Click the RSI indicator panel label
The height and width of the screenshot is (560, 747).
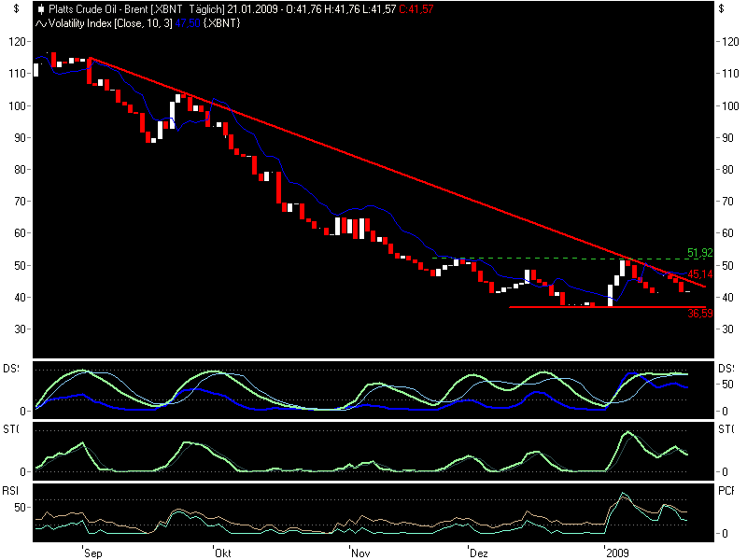10,491
